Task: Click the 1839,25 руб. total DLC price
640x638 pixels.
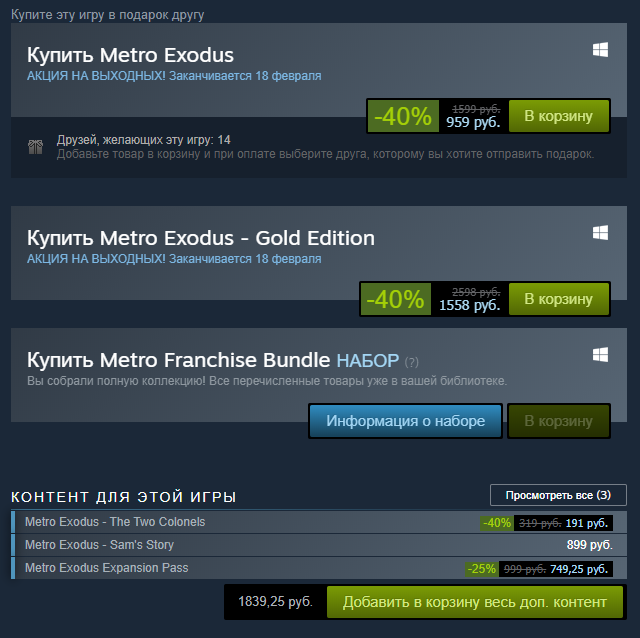Action: click(275, 602)
